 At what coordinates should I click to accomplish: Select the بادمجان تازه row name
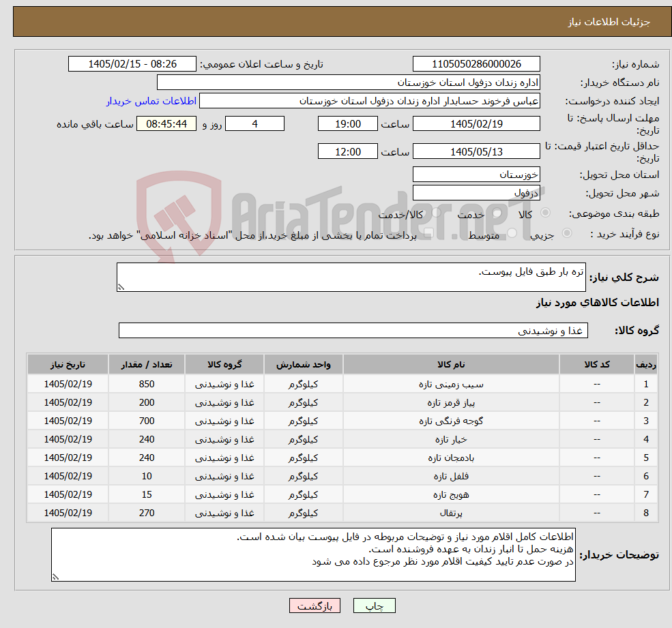451,458
